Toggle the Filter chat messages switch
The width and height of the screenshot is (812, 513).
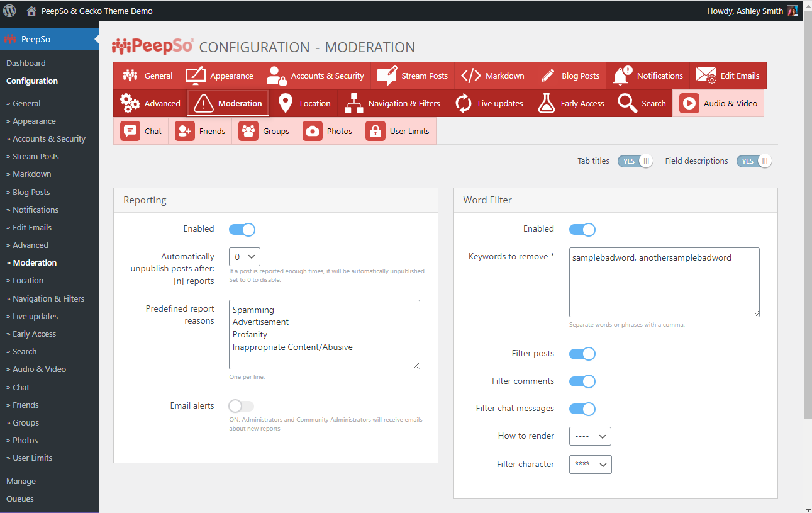pyautogui.click(x=582, y=409)
